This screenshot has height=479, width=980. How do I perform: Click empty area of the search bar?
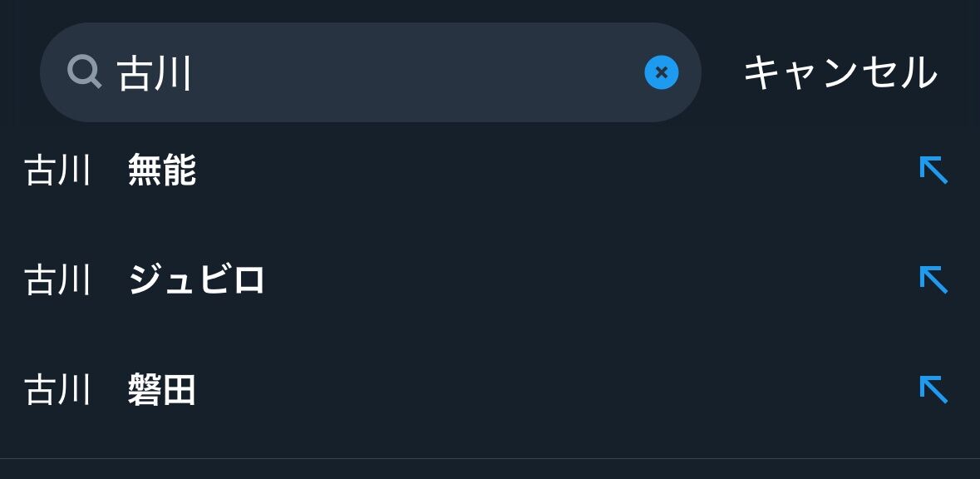tap(416, 73)
